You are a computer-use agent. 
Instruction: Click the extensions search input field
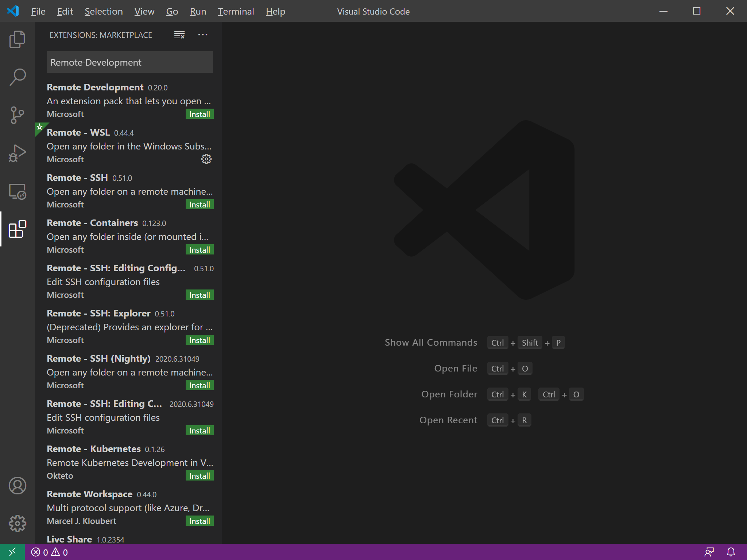(129, 62)
